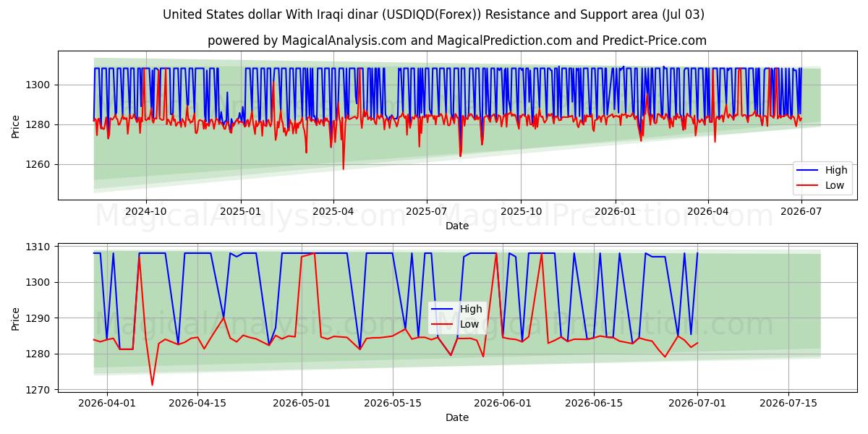Screen dimensions: 868x434
Task: Select the 2025-07 tick label on top chart
Action: tap(426, 211)
